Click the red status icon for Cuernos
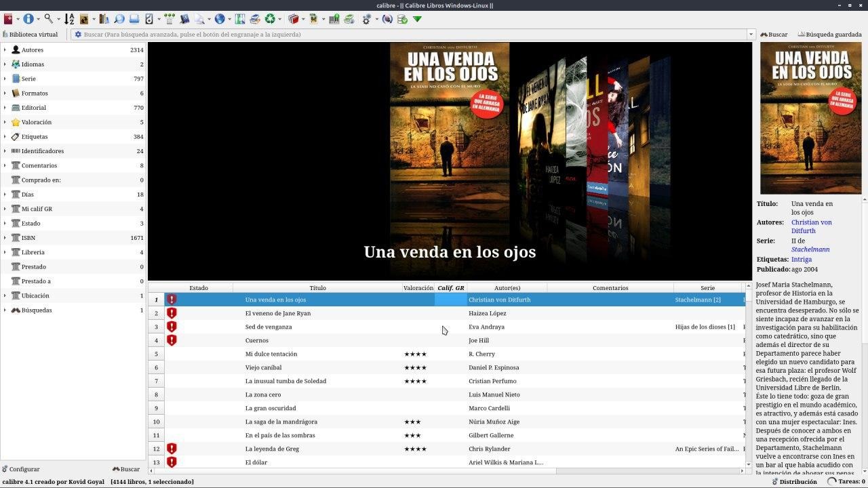868x488 pixels. pyautogui.click(x=172, y=340)
